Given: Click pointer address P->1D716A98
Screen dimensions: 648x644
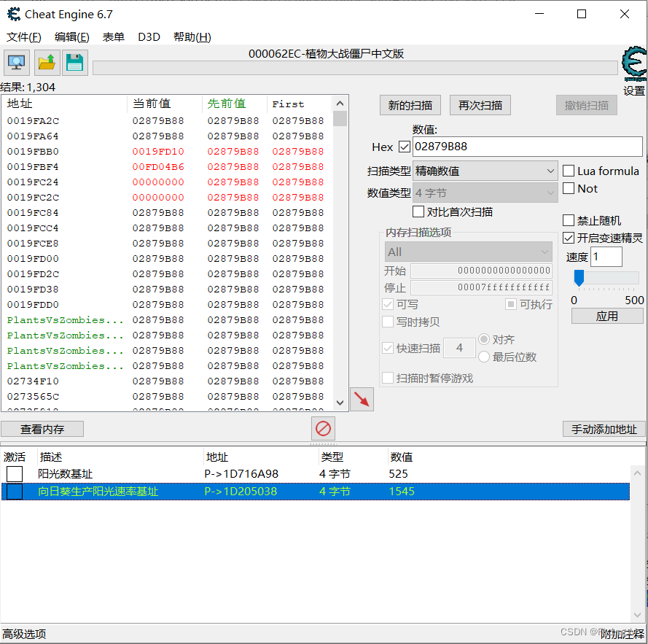Looking at the screenshot, I should (241, 474).
